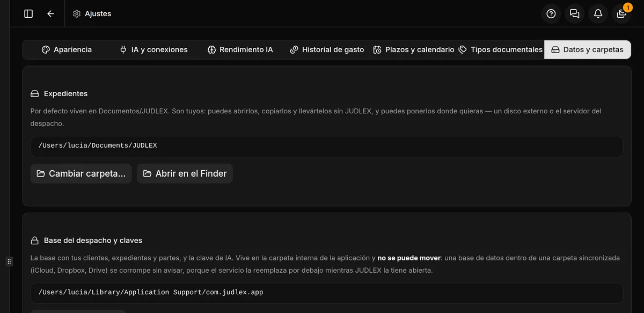Click the folder icon in Abrir en el Finder

tap(147, 173)
